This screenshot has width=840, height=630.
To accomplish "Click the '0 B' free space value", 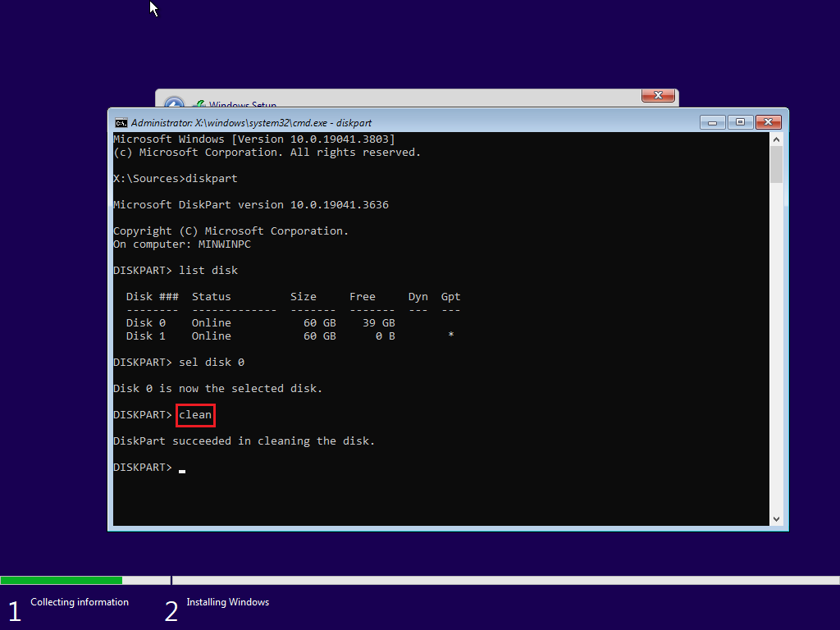I will pos(386,336).
